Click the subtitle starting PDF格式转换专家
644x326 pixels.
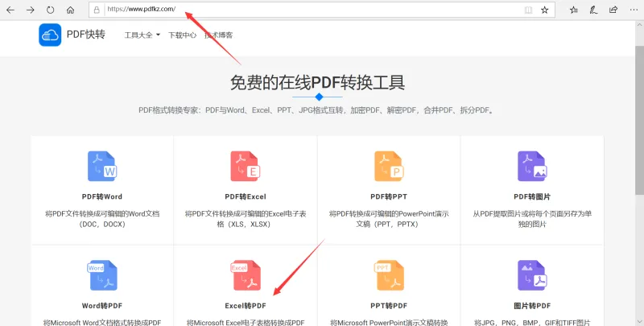[316, 110]
